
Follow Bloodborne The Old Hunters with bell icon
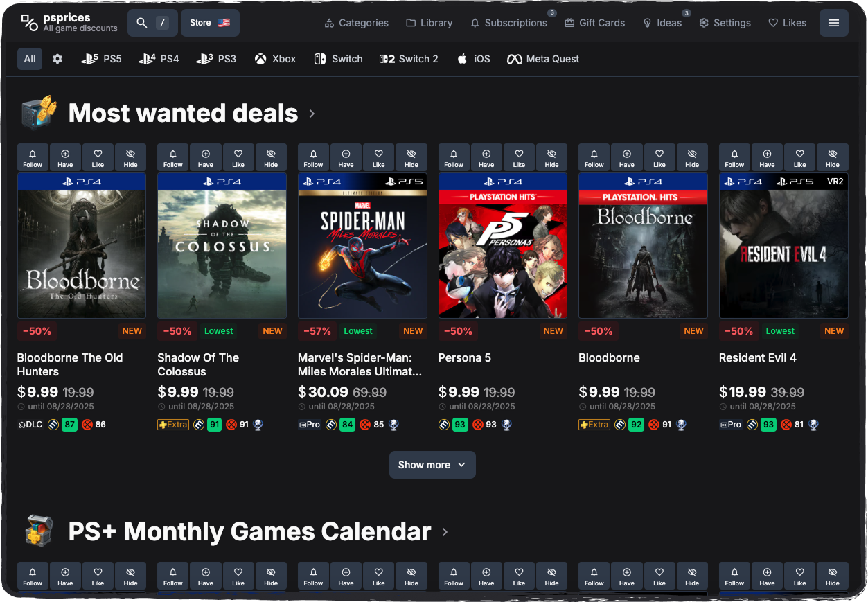[33, 157]
